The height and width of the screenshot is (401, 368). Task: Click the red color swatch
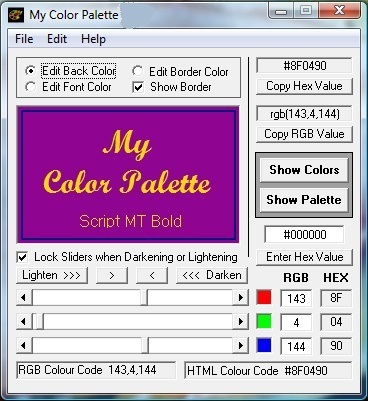(x=264, y=297)
